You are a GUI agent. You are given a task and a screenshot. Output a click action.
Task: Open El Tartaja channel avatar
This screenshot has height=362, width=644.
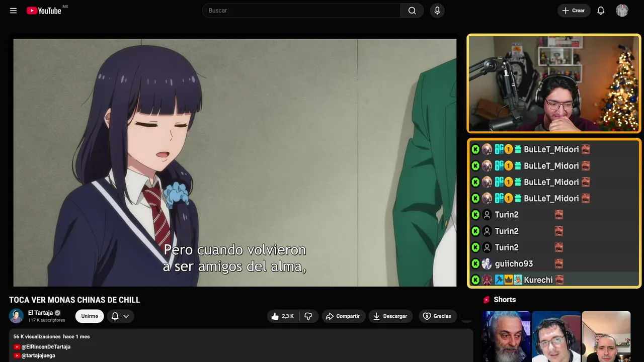coord(16,316)
